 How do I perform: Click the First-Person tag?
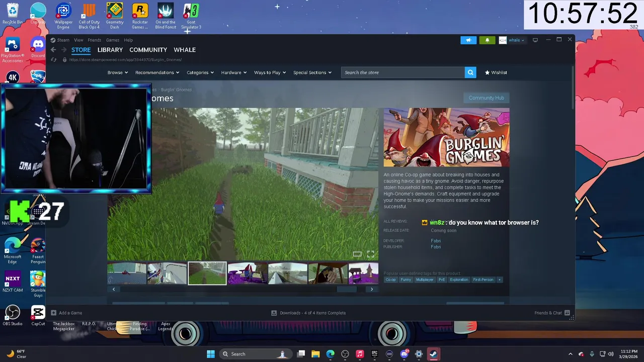click(483, 280)
